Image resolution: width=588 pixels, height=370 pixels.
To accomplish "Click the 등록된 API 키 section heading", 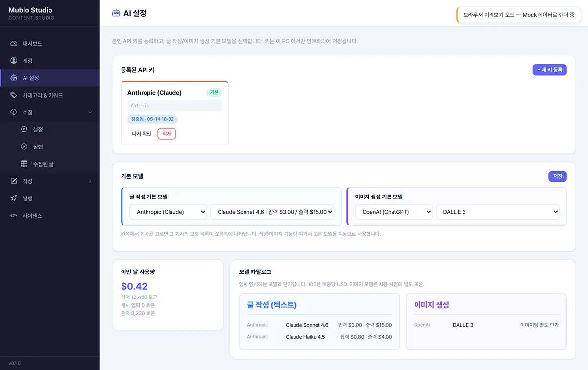I will coord(138,70).
